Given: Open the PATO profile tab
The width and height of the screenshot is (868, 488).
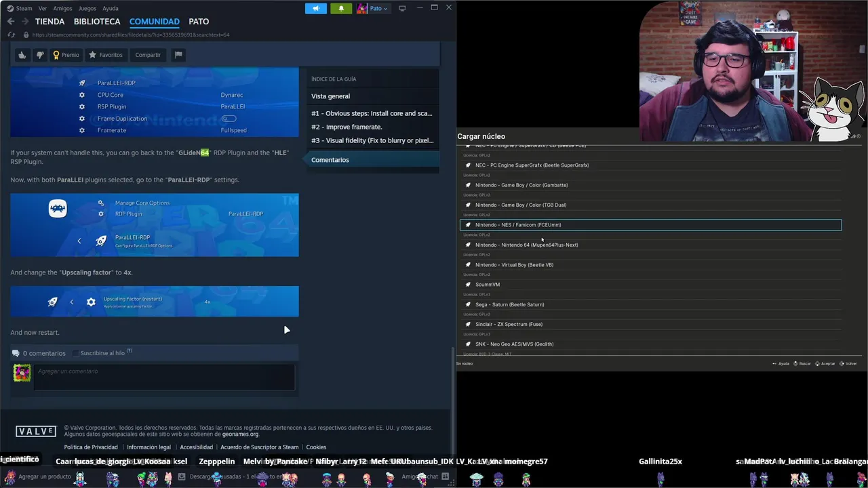Looking at the screenshot, I should pyautogui.click(x=199, y=22).
